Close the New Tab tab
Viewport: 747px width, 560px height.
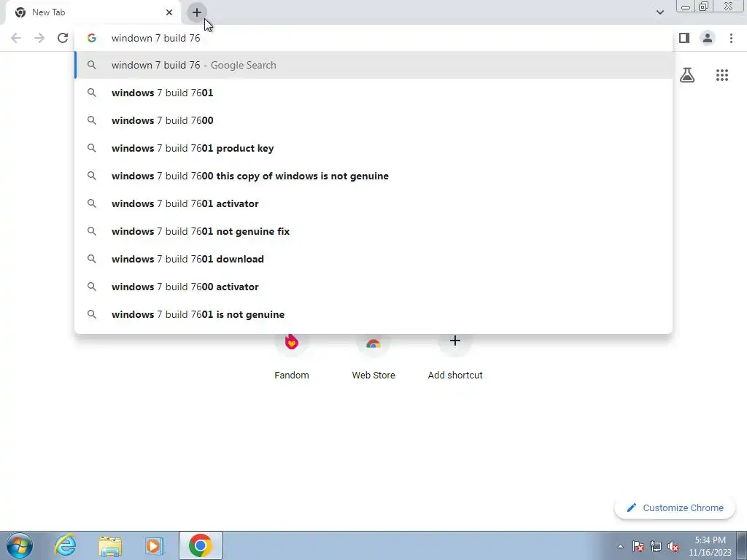coord(169,12)
